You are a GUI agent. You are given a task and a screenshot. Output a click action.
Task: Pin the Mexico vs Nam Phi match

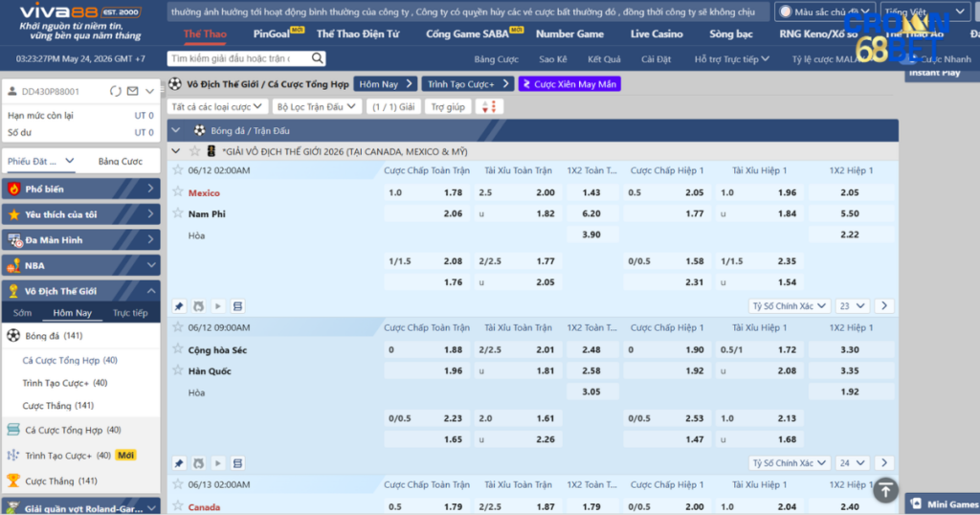pos(179,306)
